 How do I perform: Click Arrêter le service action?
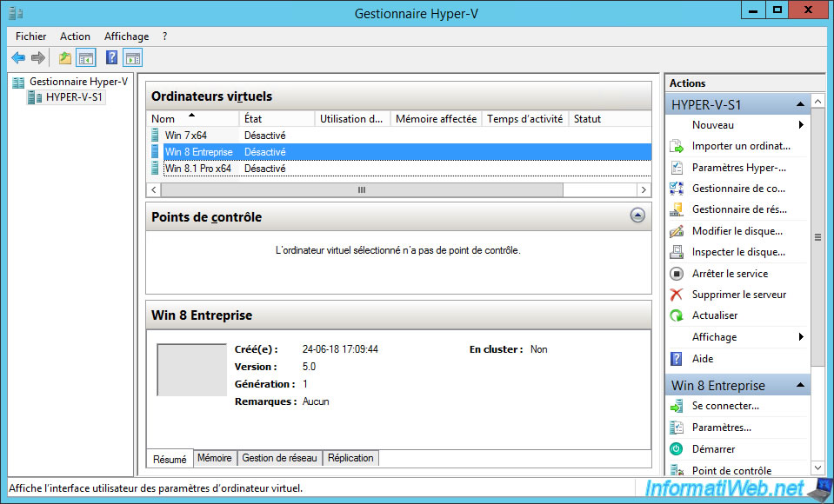pyautogui.click(x=730, y=274)
